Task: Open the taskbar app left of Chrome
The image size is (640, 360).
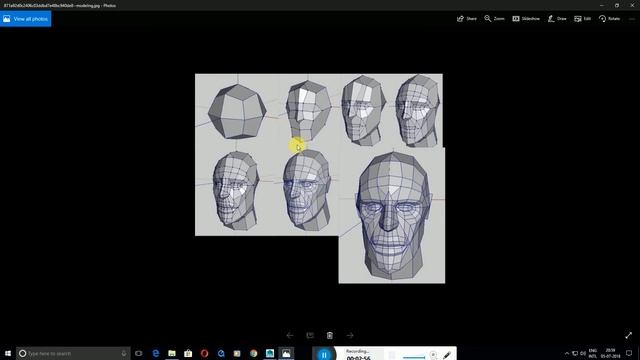Action: click(x=237, y=353)
